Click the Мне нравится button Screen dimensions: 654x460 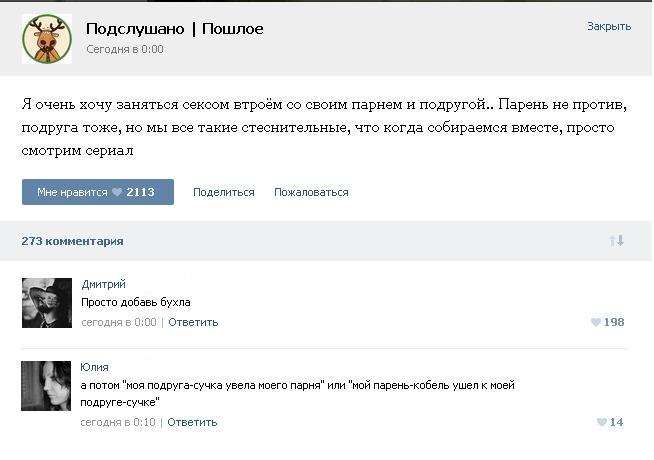click(x=98, y=192)
